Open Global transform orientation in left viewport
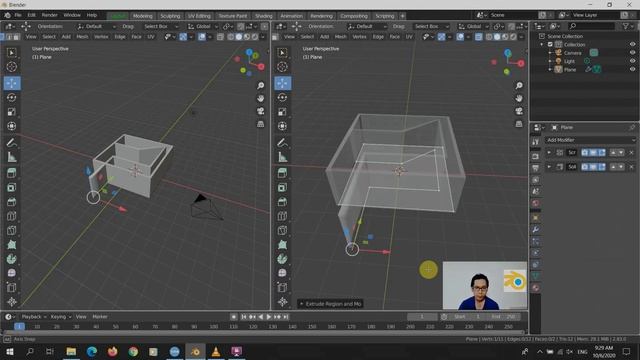Screen dimensions: 640x360 [202, 26]
